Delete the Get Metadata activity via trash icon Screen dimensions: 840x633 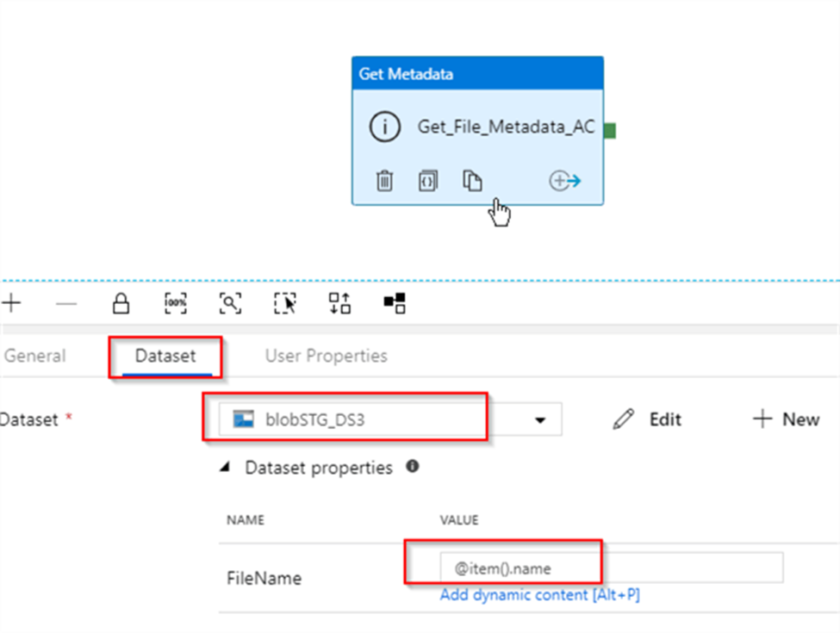(385, 181)
